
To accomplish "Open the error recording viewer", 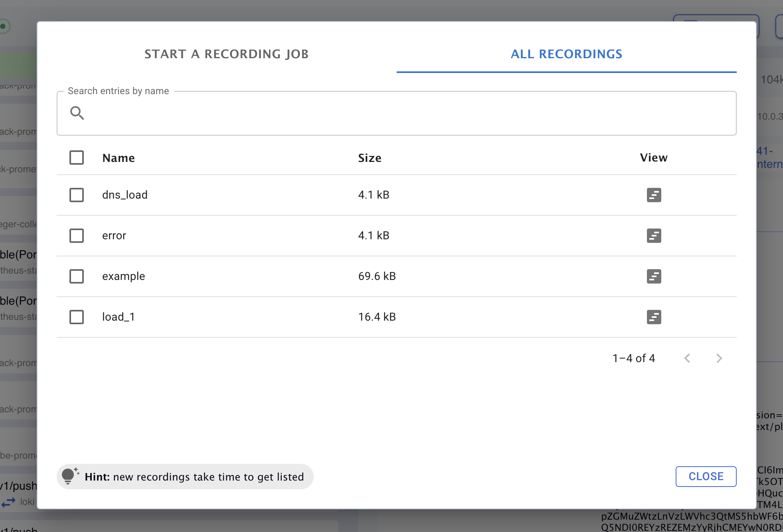I will coord(653,236).
